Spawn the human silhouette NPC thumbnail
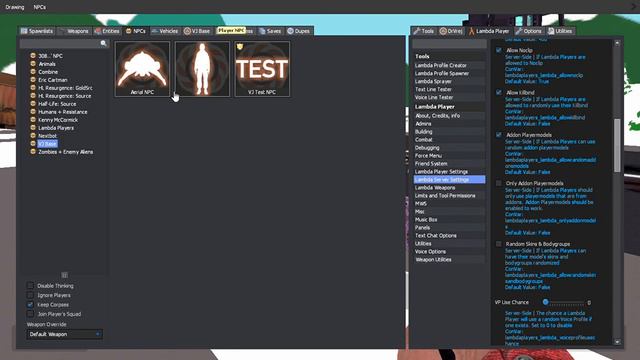Screen dimensions: 640x360 click(x=202, y=69)
